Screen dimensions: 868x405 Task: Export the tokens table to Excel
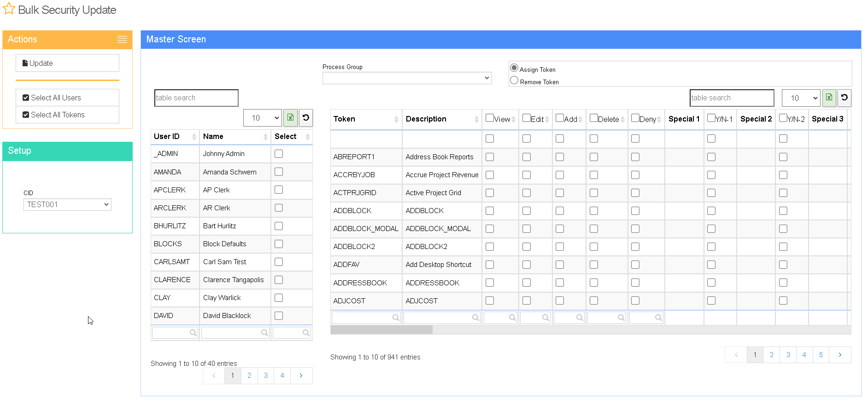pyautogui.click(x=829, y=98)
